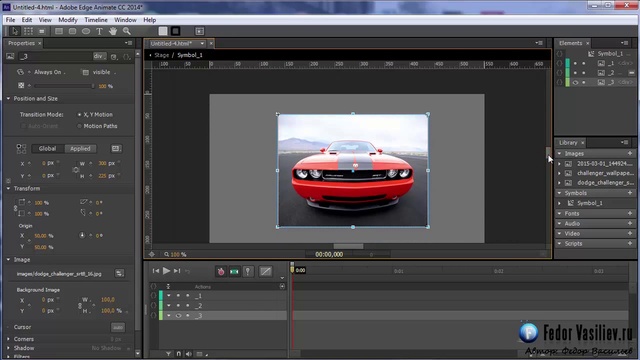Select the Transform tool with dotted grid
Viewport: 640px width, 360px height.
(28, 31)
